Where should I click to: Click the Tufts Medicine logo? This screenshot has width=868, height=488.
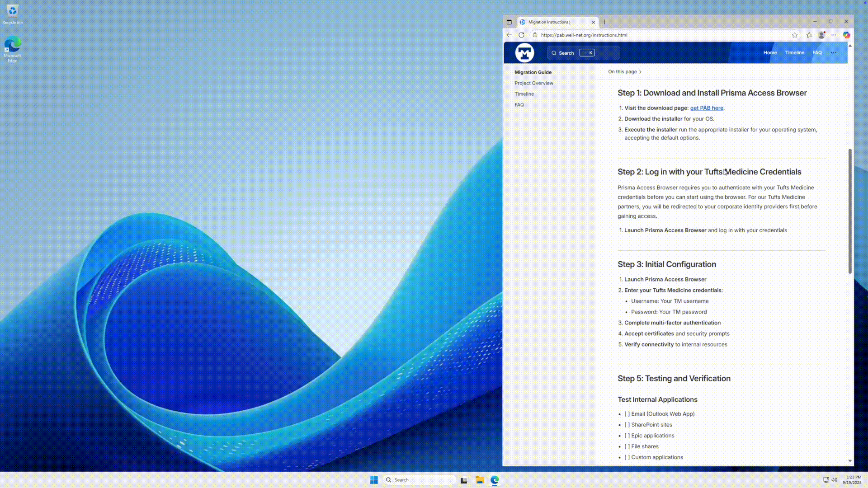524,52
